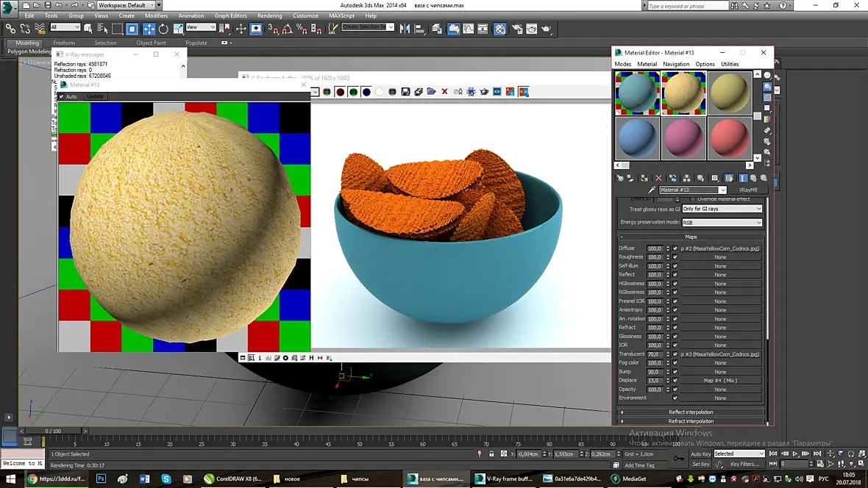Open the Treat glossy rays as GI dropdown
The image size is (868, 488).
722,209
